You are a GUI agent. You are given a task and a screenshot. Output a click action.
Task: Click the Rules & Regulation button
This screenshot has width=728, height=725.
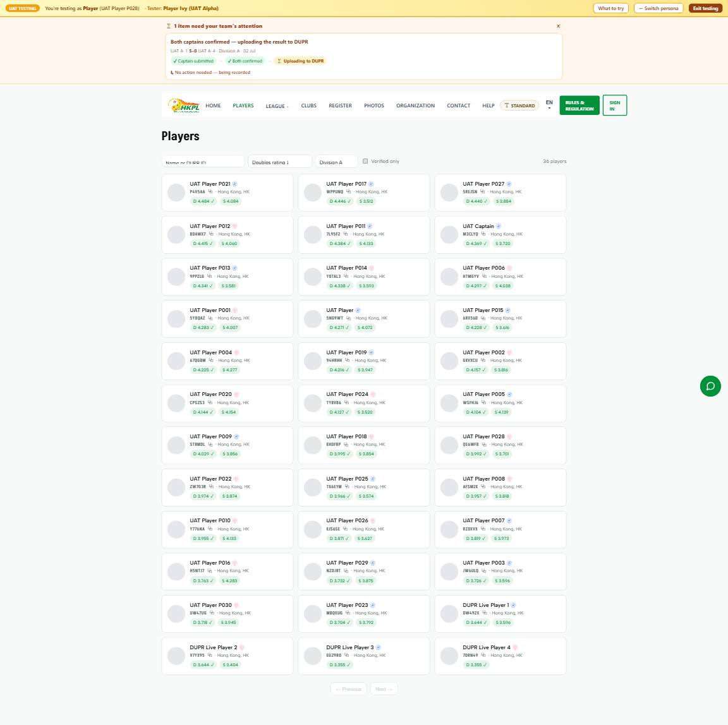tap(579, 105)
